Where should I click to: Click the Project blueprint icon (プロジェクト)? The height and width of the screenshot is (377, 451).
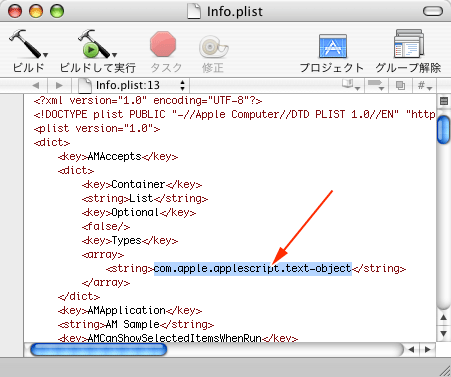click(x=333, y=46)
